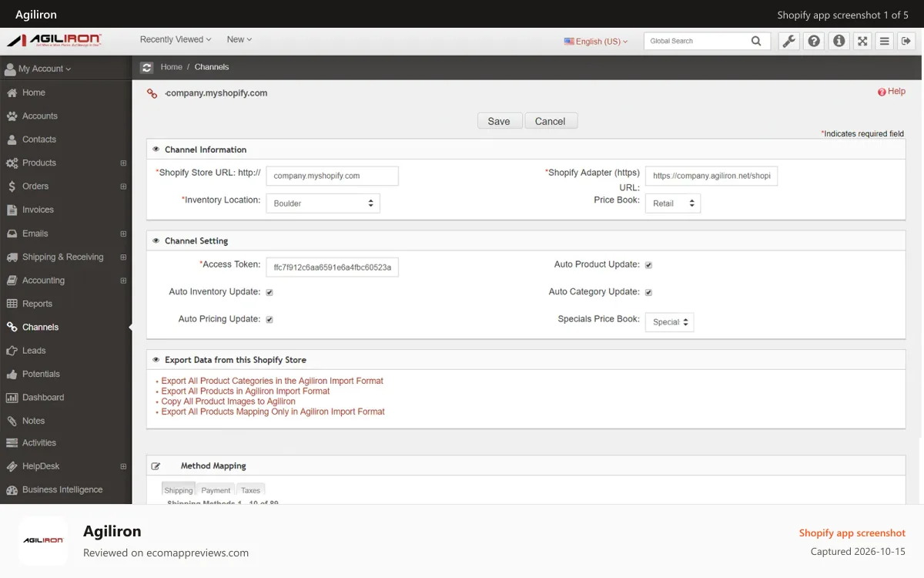Click the info circle icon
Viewport: 924px width, 578px height.
(x=839, y=42)
